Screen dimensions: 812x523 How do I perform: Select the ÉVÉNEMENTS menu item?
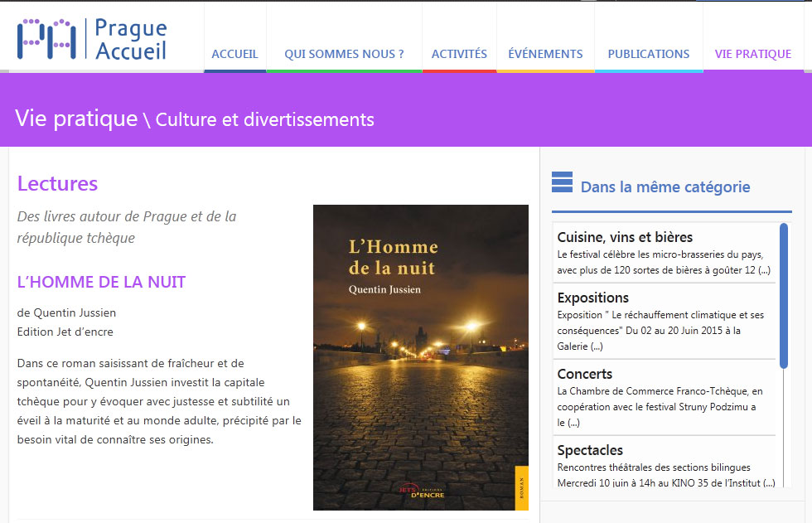[x=545, y=54]
